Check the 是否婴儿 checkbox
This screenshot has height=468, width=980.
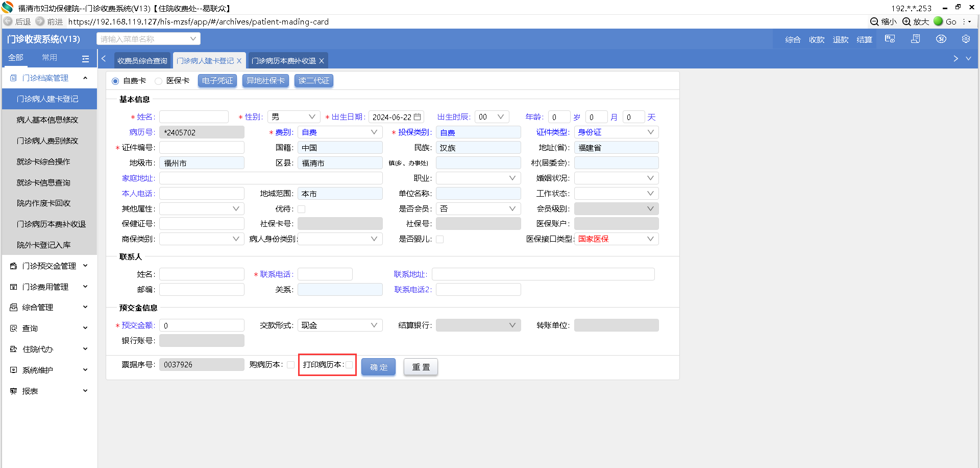pyautogui.click(x=439, y=239)
